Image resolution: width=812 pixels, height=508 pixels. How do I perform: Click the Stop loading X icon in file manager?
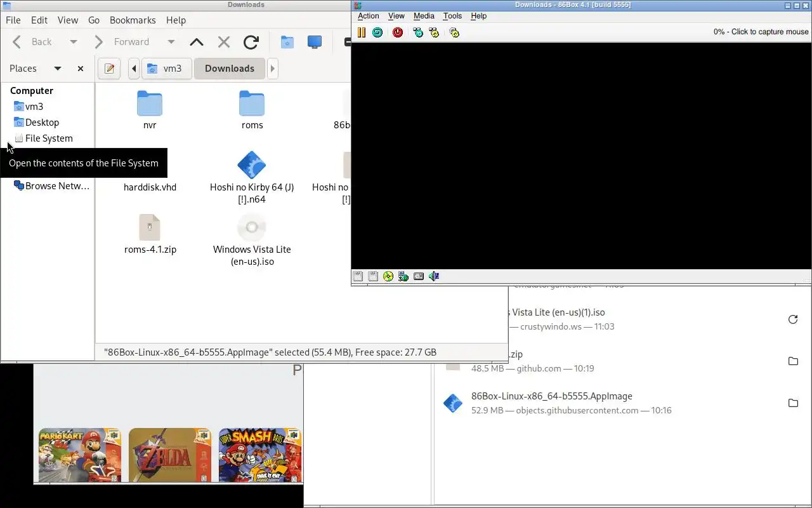(224, 42)
